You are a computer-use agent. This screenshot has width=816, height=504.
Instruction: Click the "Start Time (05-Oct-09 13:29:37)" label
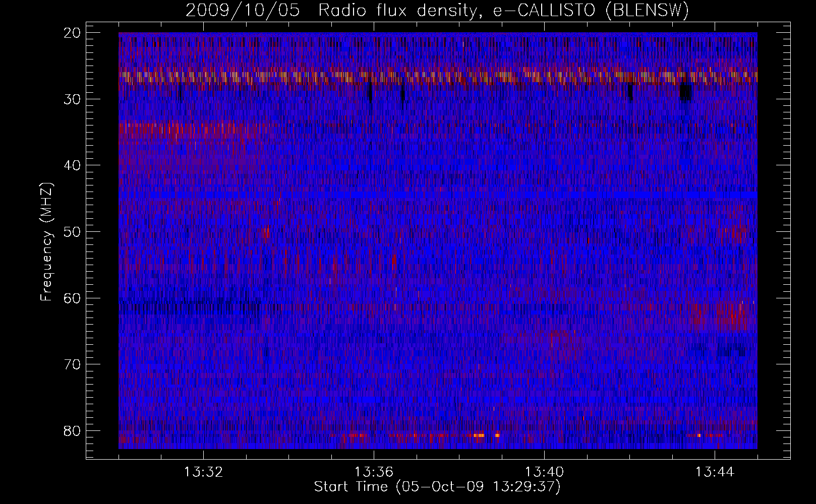437,487
